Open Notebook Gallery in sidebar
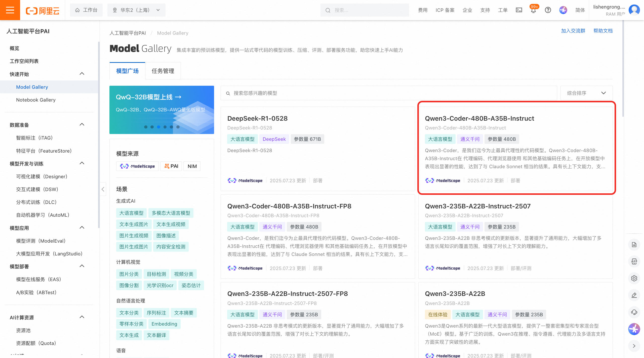The image size is (644, 358). pos(36,100)
